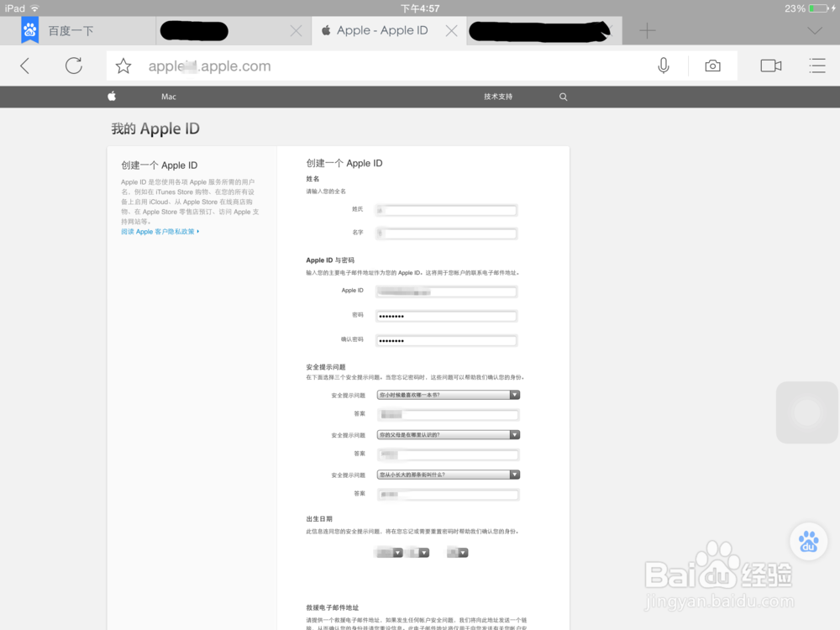
Task: Open the 技术支持 navigation item
Action: [498, 97]
